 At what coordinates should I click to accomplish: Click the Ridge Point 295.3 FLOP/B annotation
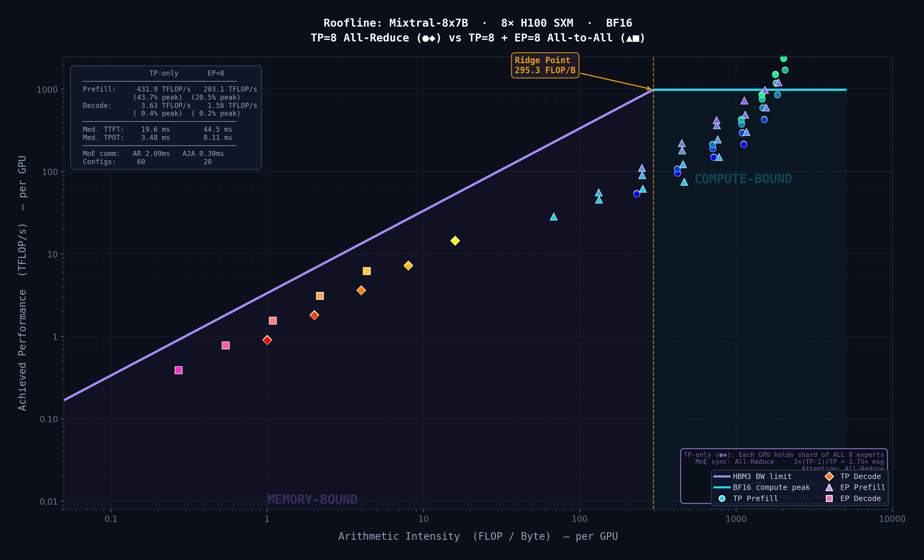pyautogui.click(x=545, y=65)
